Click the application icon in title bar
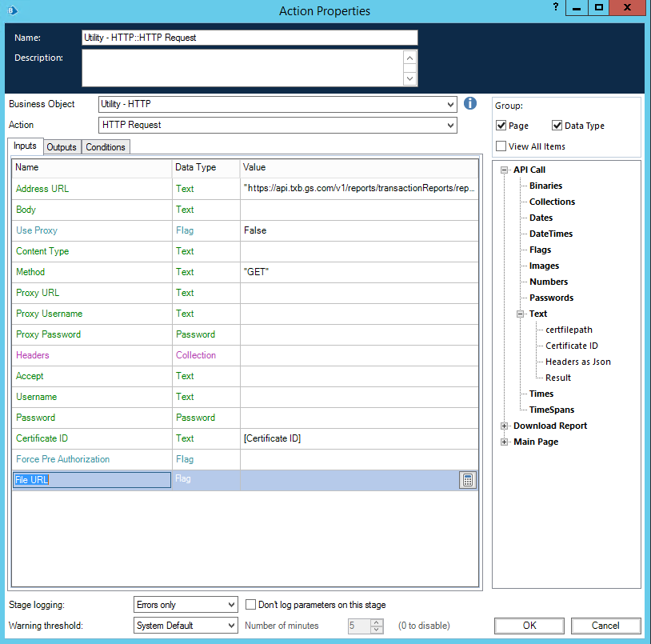 (11, 10)
